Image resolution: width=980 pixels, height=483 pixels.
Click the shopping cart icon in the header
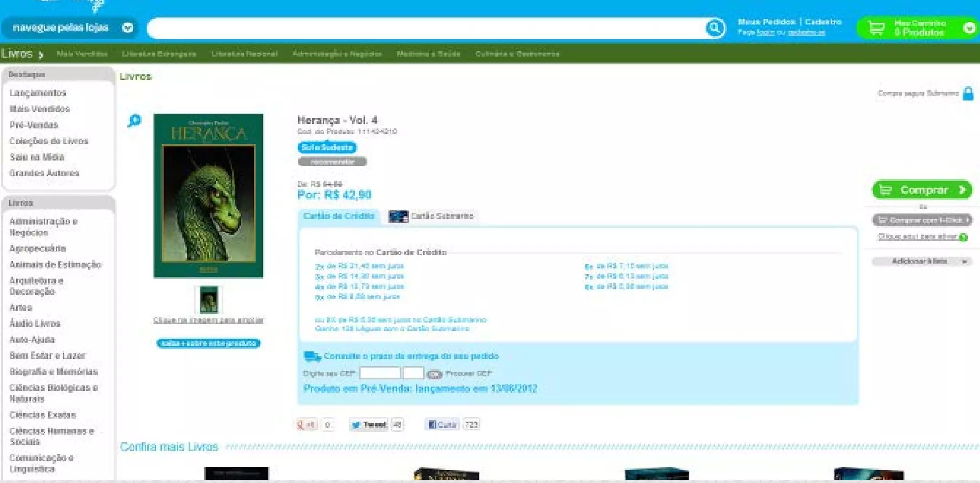[876, 28]
